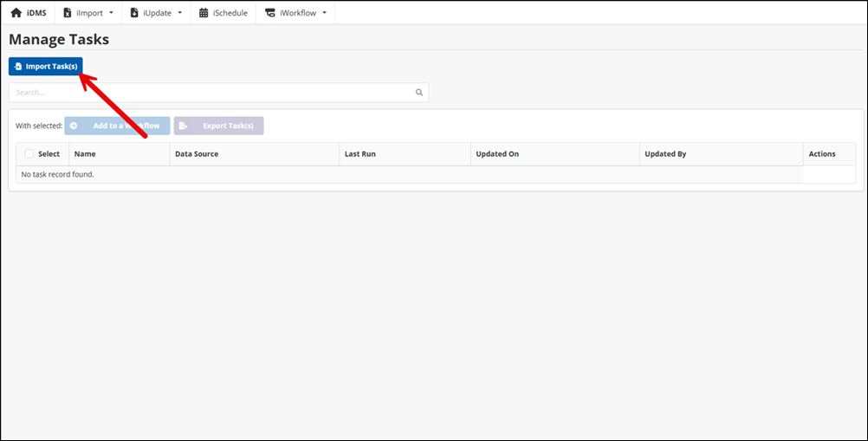Click the iSchedule calendar icon

coord(204,13)
